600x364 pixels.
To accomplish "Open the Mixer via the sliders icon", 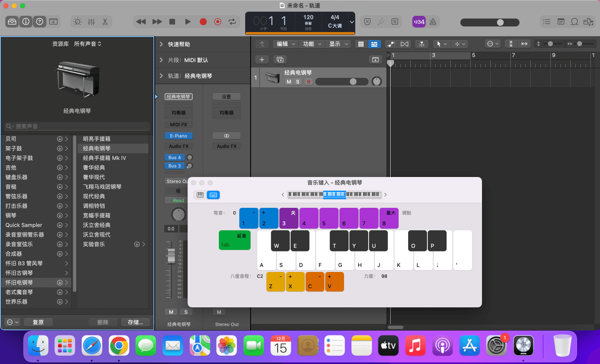I will coord(91,22).
